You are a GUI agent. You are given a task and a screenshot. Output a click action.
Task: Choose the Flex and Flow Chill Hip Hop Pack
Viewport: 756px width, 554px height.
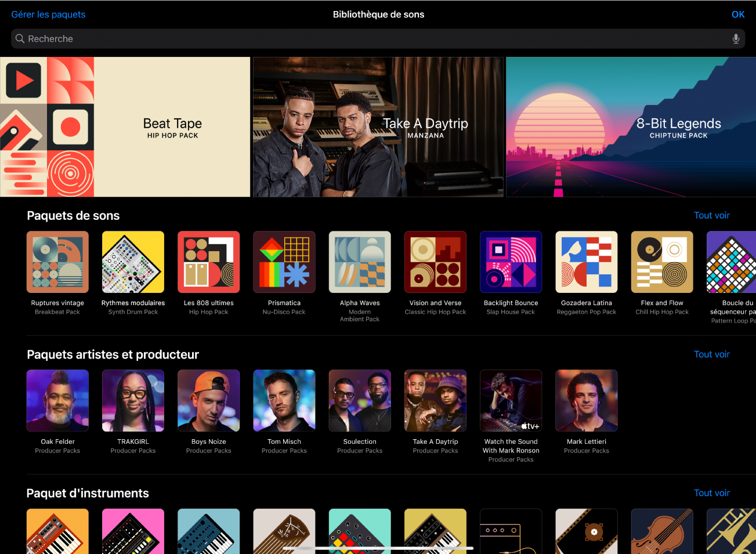662,262
